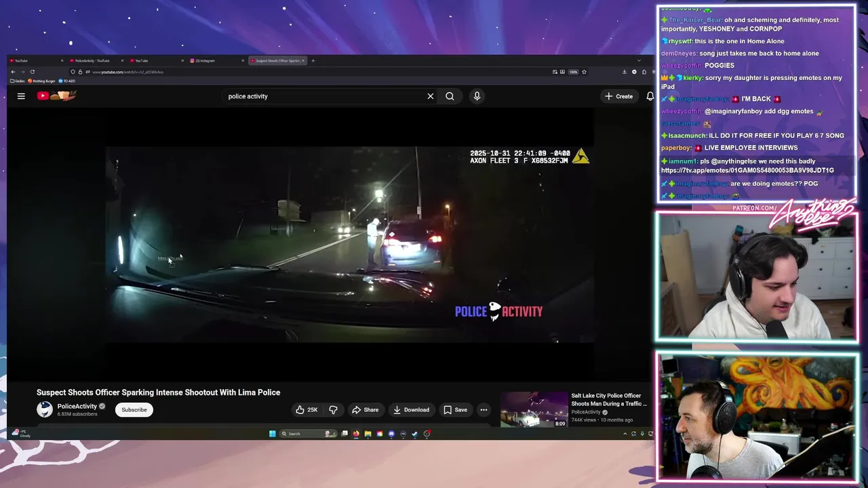Open a new browser tab

coord(313,60)
